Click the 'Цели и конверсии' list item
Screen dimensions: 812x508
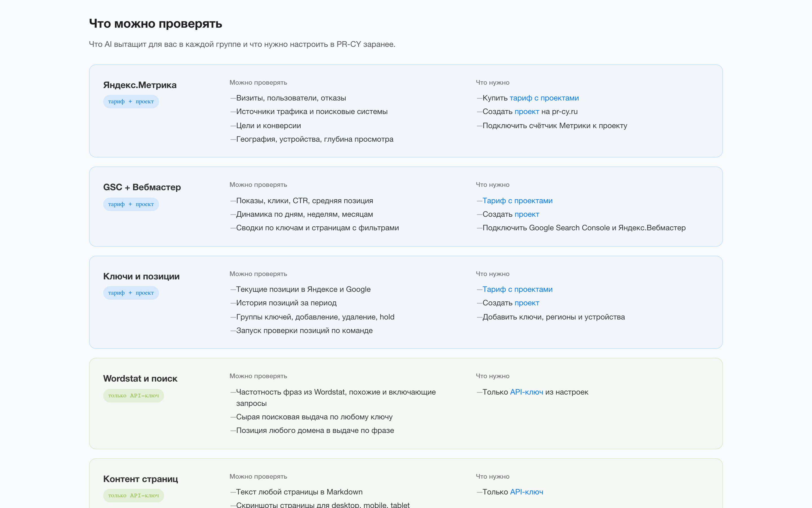click(268, 126)
